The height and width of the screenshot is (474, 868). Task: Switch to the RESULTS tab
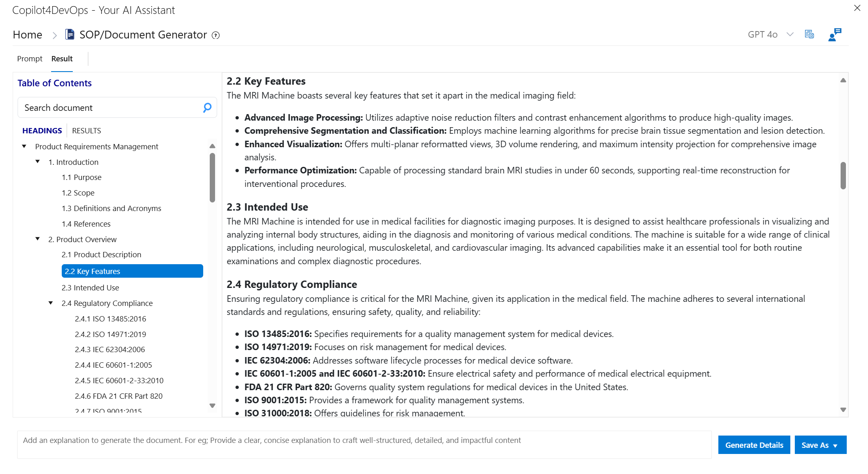pyautogui.click(x=86, y=130)
